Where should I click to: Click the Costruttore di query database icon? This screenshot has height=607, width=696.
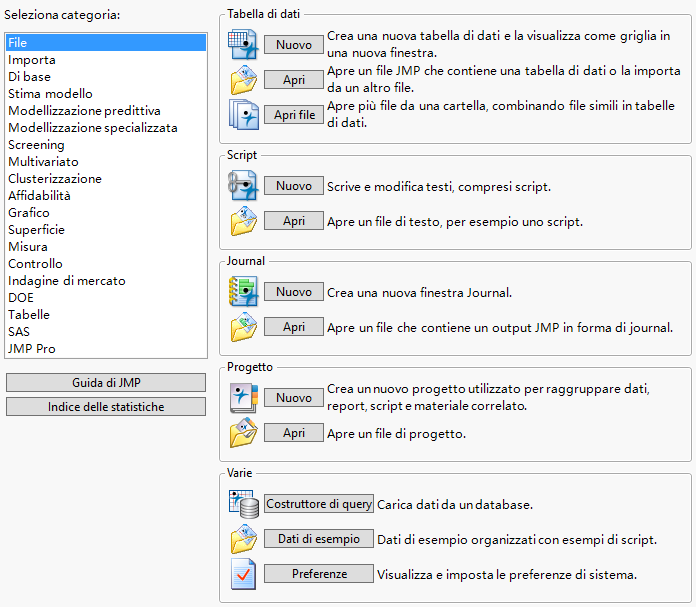pyautogui.click(x=243, y=504)
